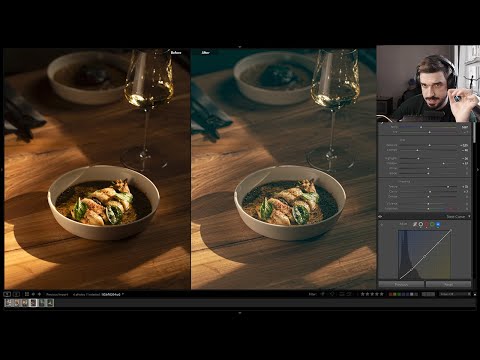Open Grid view from filmstrip bar

tap(27, 294)
